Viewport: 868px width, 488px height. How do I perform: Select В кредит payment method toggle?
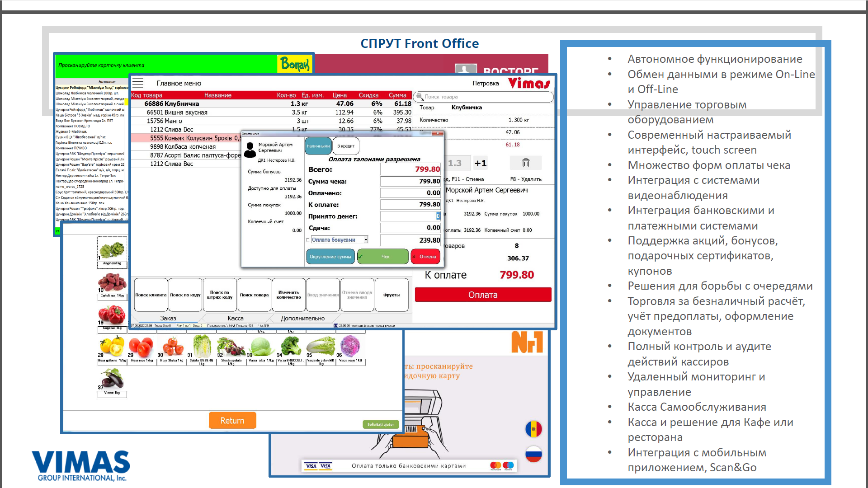click(346, 146)
